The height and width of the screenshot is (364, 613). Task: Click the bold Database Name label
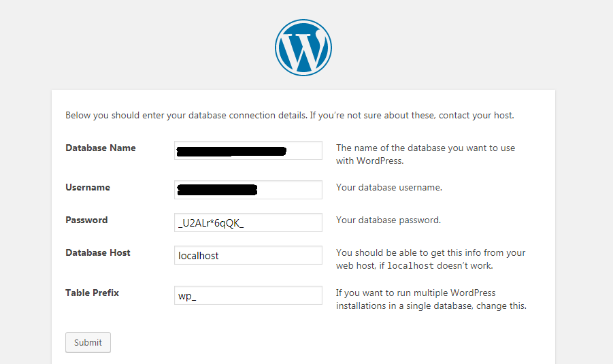(x=101, y=148)
